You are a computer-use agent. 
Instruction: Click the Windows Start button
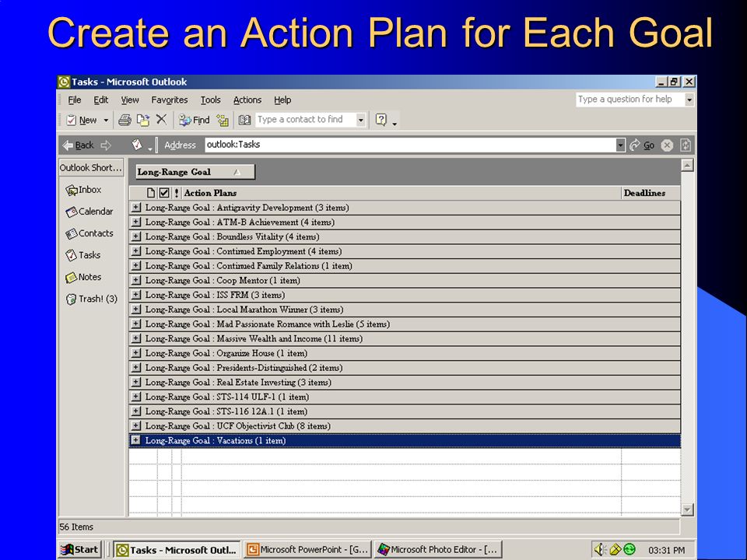[81, 550]
